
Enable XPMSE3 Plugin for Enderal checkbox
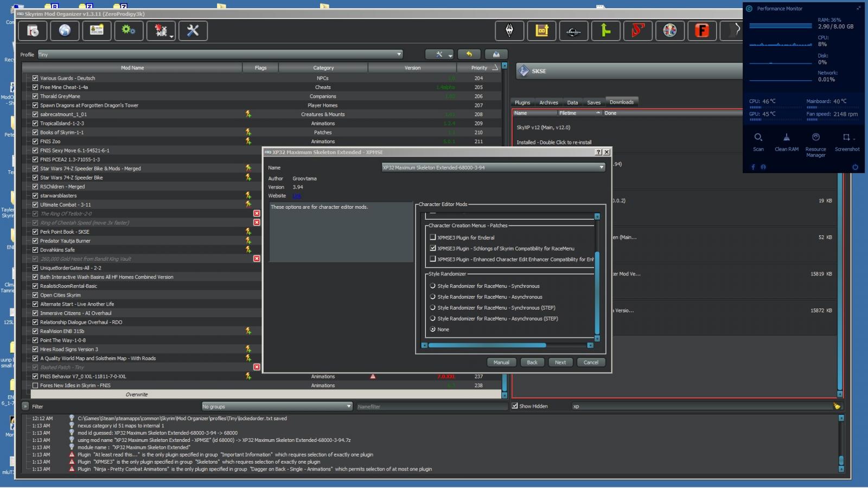coord(433,237)
